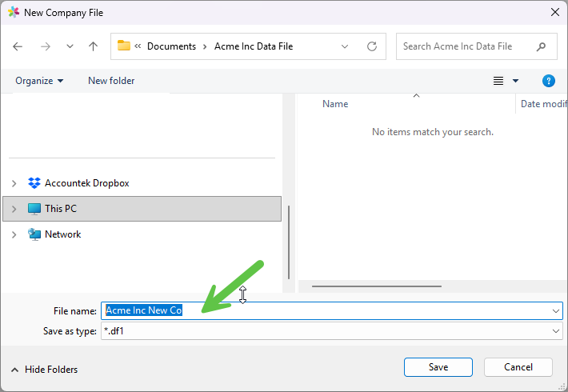Change the view with the list view icon
The width and height of the screenshot is (568, 392).
click(498, 81)
